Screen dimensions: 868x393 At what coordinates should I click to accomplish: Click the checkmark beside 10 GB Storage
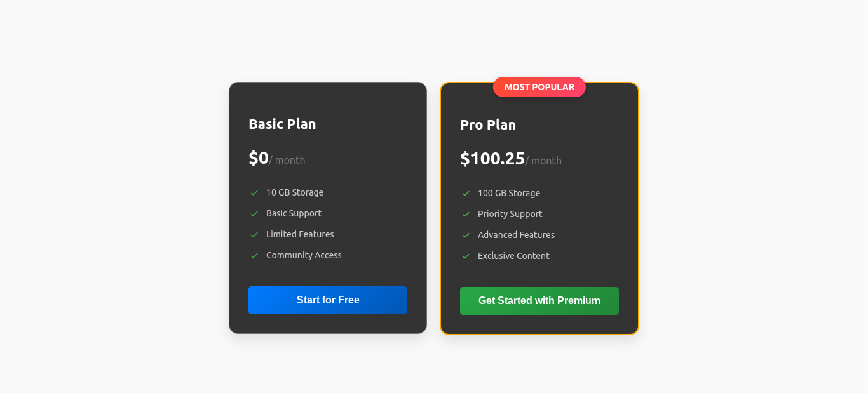tap(254, 192)
